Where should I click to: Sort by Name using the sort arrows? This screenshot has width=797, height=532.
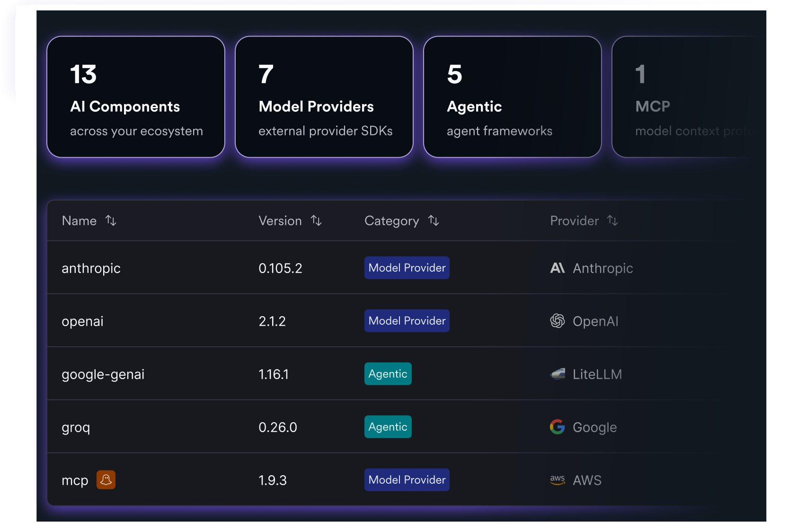111,221
